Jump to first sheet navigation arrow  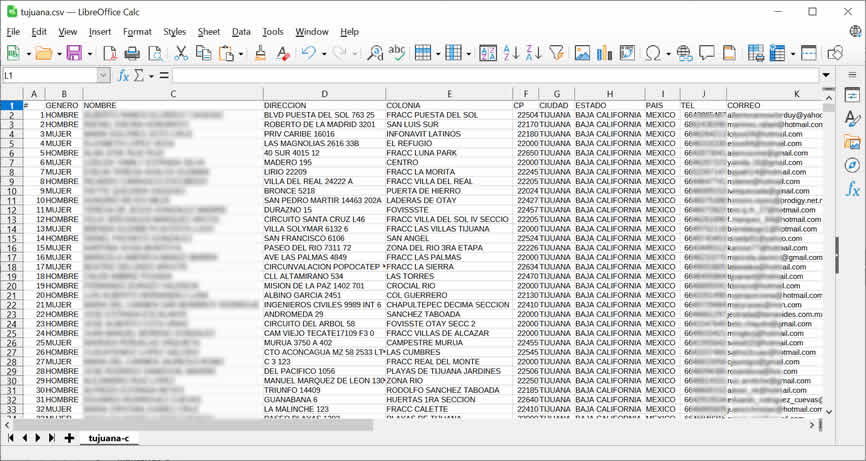pyautogui.click(x=10, y=438)
